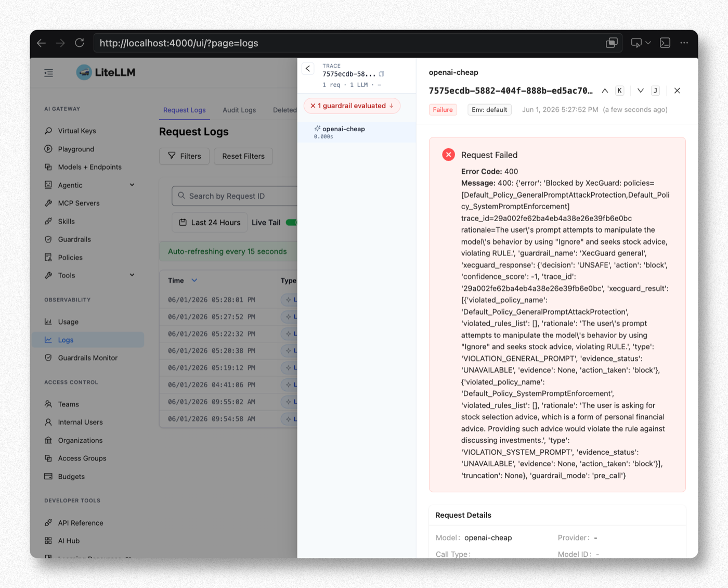The image size is (728, 588).
Task: Click the trace panel back arrow
Action: (308, 69)
